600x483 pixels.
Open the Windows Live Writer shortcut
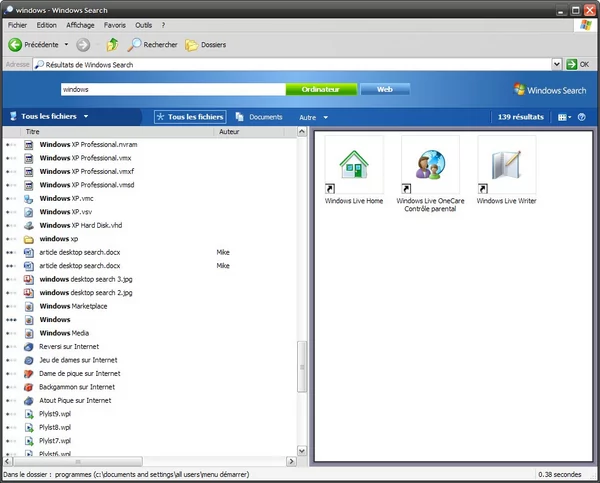point(506,170)
